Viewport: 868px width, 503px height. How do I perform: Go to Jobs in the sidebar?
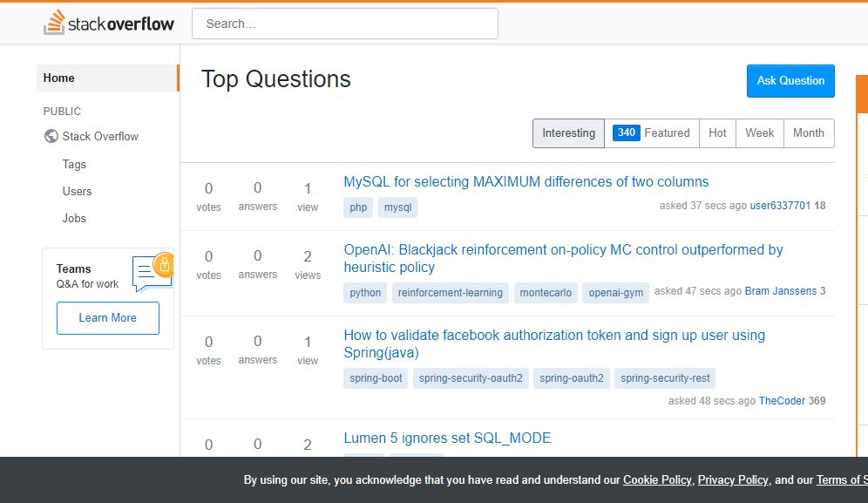click(74, 218)
